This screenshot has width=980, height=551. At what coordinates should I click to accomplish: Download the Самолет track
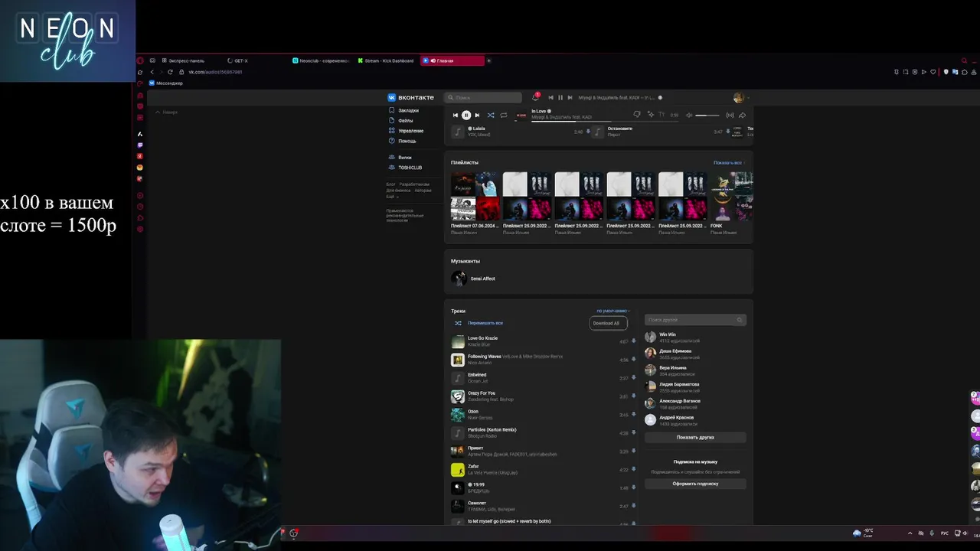pos(634,507)
